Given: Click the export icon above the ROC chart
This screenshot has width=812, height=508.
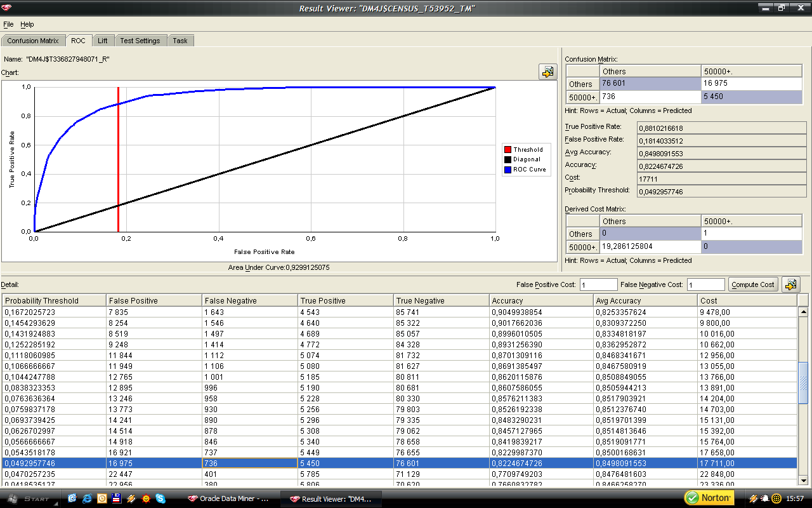Looking at the screenshot, I should (547, 72).
